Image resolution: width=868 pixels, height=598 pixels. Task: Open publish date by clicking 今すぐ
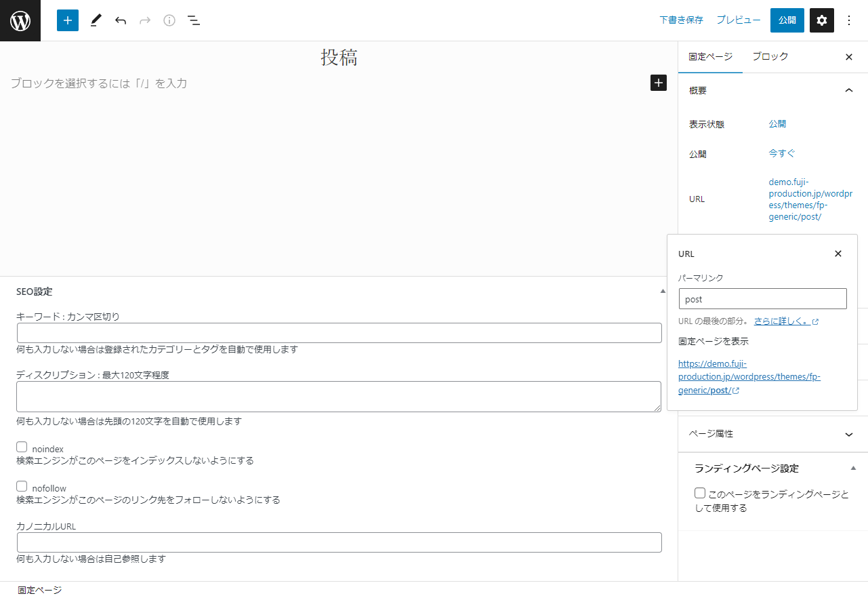(782, 154)
